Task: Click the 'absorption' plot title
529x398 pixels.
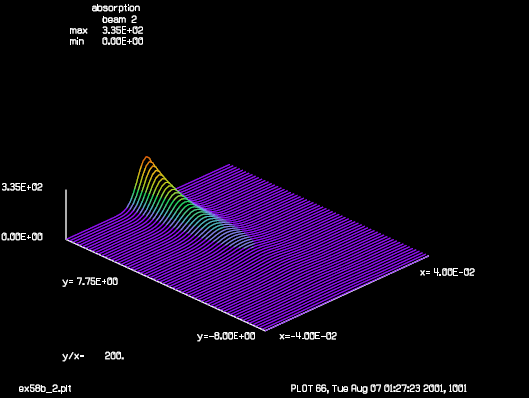Action: pyautogui.click(x=116, y=8)
